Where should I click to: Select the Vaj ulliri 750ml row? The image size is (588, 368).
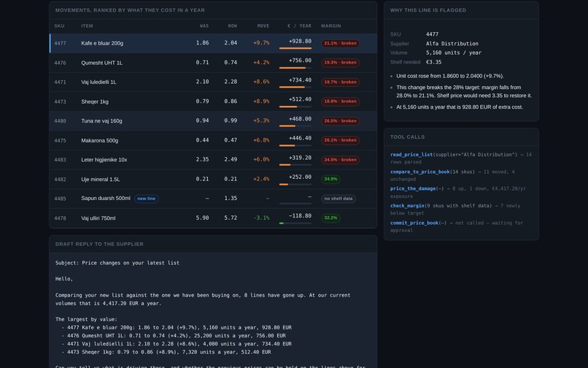click(213, 218)
